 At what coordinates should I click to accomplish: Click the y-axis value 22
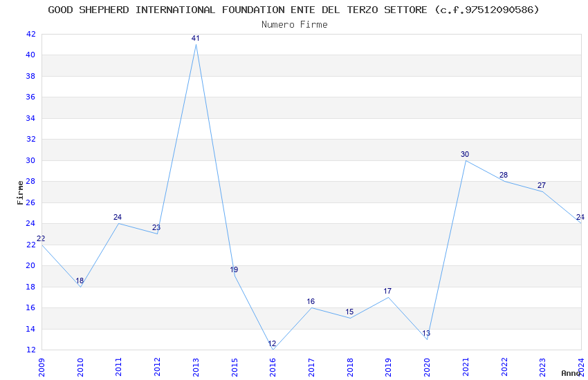(x=30, y=245)
